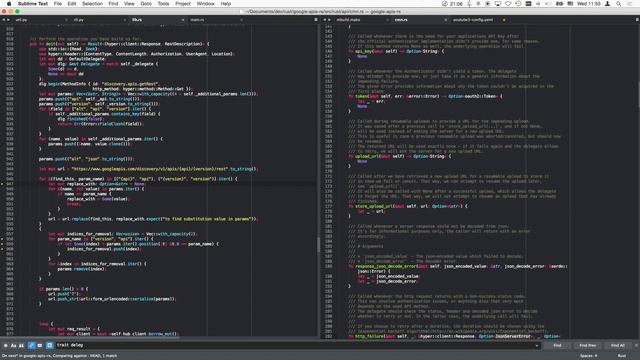The image size is (640, 360).
Task: Click the Find All button
Action: [618, 345]
